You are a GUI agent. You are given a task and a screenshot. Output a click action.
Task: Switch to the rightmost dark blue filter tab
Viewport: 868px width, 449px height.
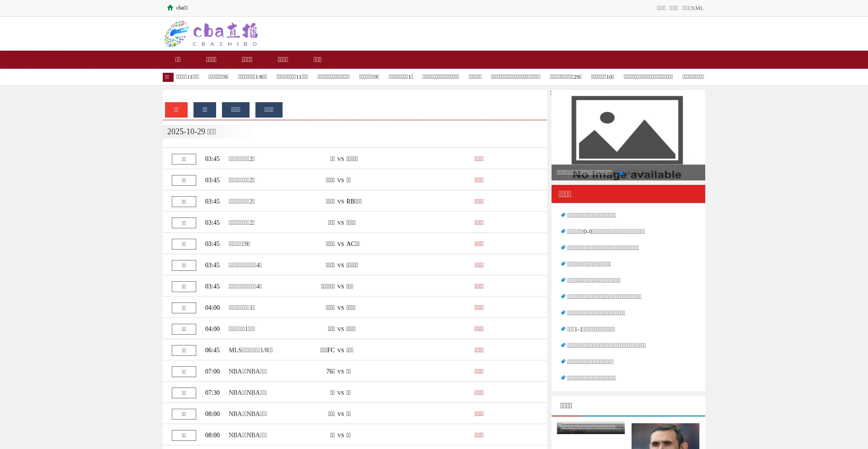(269, 110)
